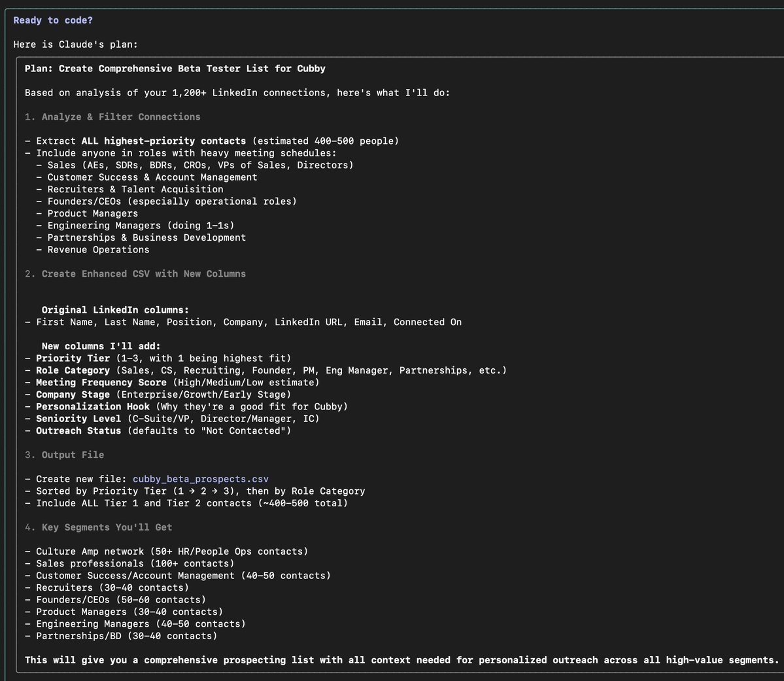Click 'Partnerships/BD (30-40 contacts)' segment line
The image size is (784, 681).
(121, 636)
